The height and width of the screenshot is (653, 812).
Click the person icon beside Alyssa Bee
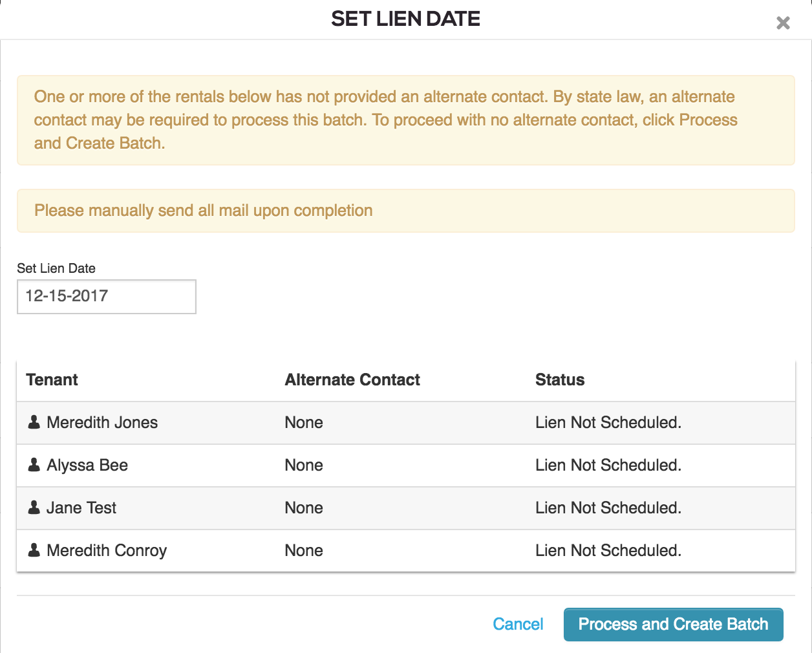click(x=34, y=465)
